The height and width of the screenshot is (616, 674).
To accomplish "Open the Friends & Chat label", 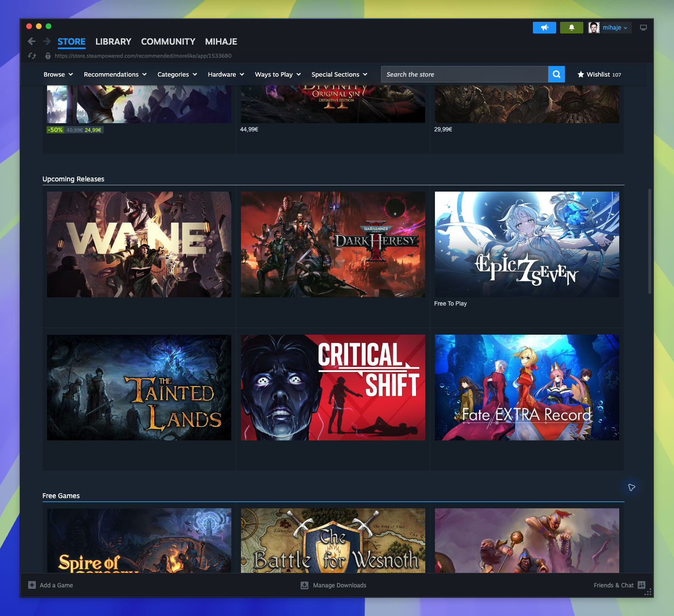I will [x=613, y=585].
